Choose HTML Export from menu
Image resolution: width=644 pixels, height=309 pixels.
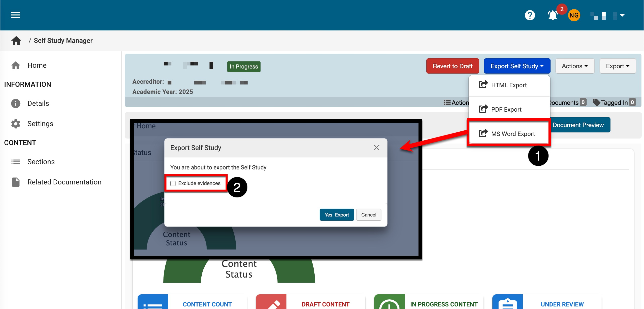(509, 85)
